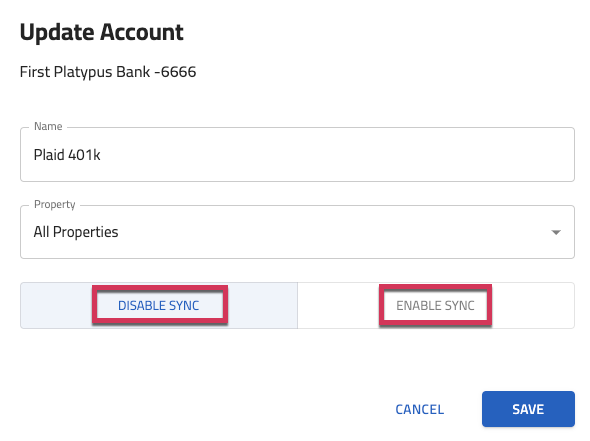Click the Update Account heading
590x441 pixels.
tap(102, 32)
